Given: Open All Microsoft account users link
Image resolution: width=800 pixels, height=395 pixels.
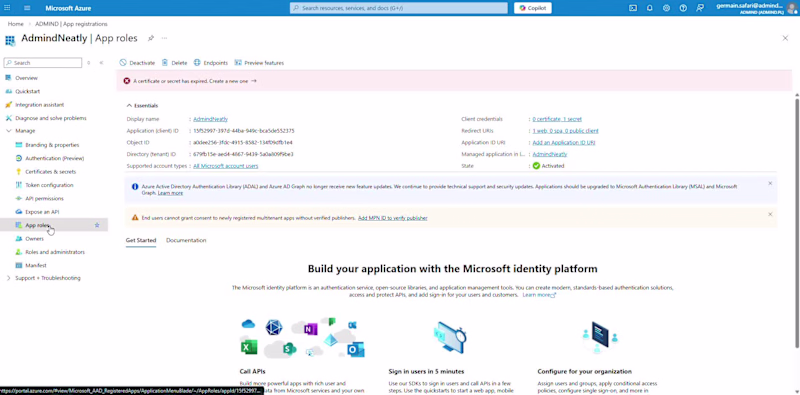Looking at the screenshot, I should pos(226,166).
